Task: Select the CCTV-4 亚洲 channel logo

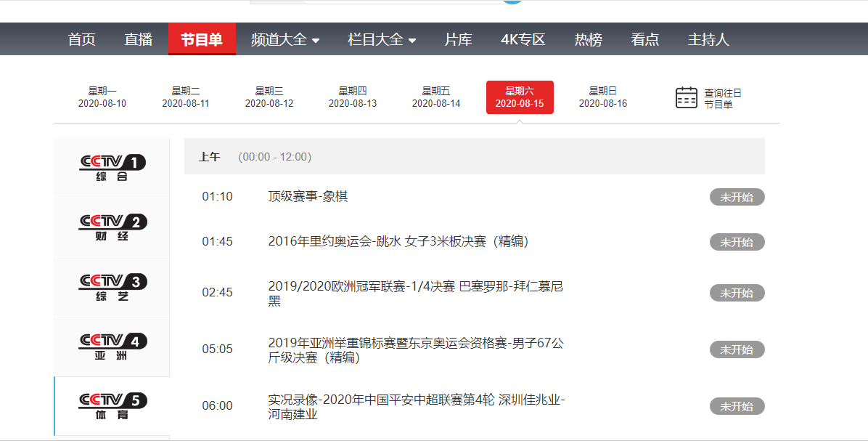Action: (112, 347)
